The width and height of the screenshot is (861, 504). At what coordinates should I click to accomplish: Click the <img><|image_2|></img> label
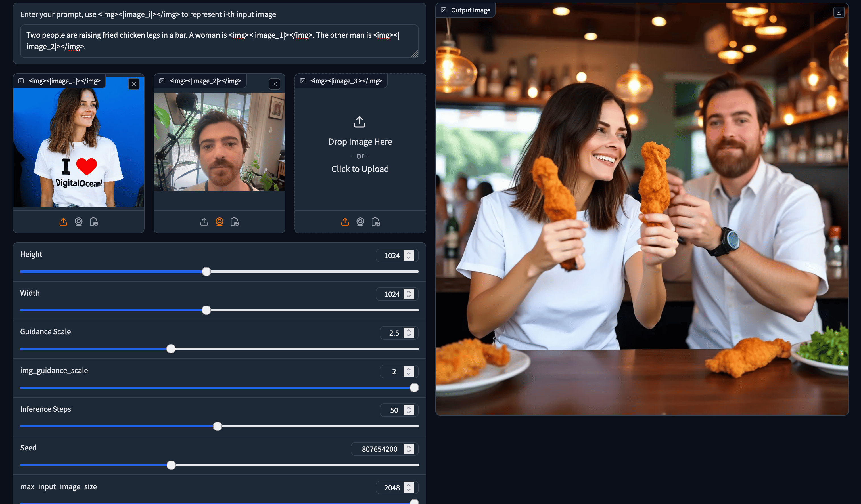tap(205, 81)
